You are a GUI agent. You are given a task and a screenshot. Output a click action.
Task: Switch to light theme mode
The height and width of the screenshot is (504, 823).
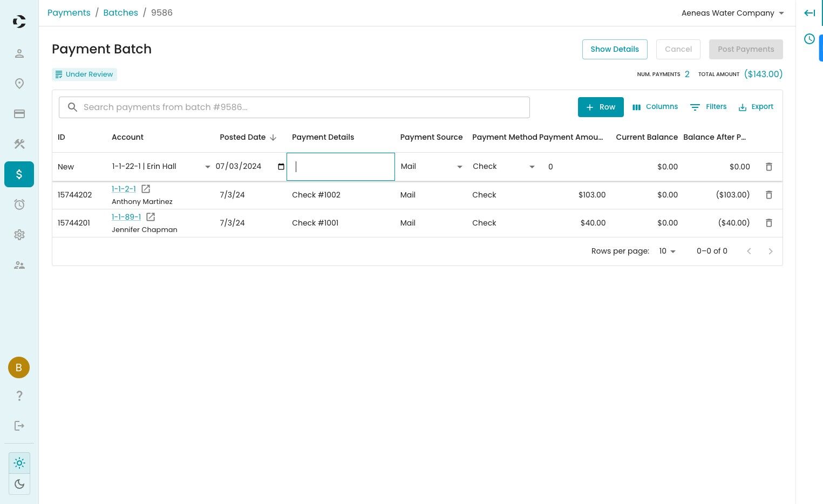point(19,463)
